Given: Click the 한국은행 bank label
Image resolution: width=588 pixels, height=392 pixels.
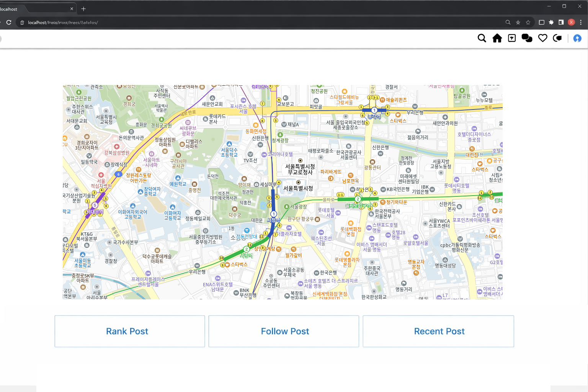Looking at the screenshot, I should pos(328,273).
